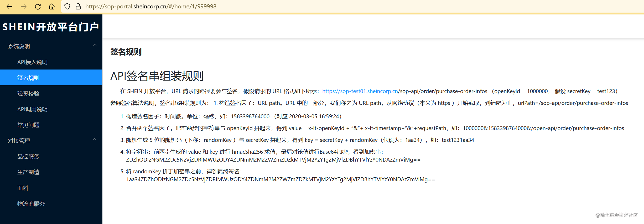644x224 pixels.
Task: Click the API签名串组装规则 heading
Action: 157,76
